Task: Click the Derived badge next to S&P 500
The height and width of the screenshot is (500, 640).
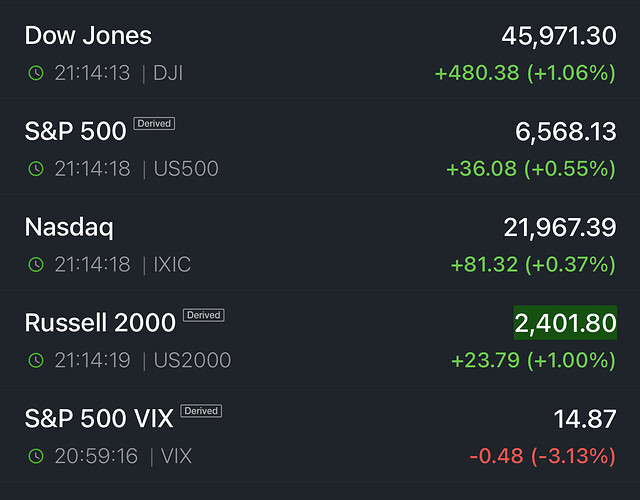Action: click(x=154, y=124)
